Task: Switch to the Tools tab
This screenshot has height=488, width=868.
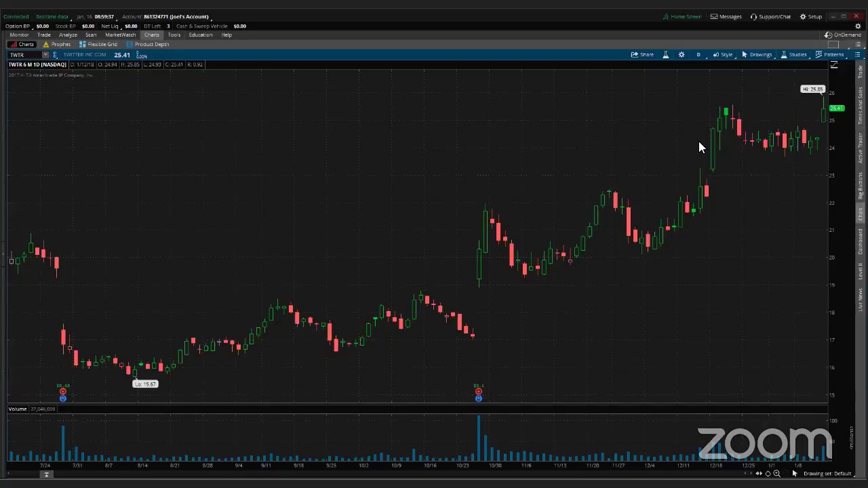Action: click(x=174, y=35)
